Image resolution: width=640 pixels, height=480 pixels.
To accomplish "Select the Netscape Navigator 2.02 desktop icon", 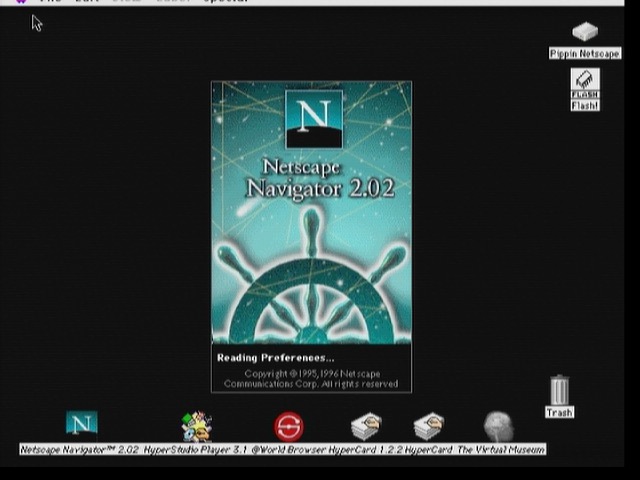I will [x=82, y=423].
